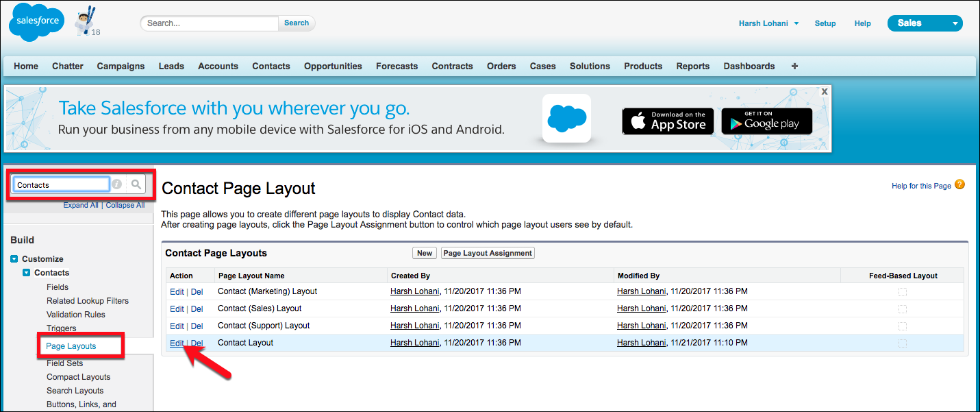Edit the Contact (Support) Layout
The height and width of the screenshot is (412, 980).
click(x=177, y=326)
